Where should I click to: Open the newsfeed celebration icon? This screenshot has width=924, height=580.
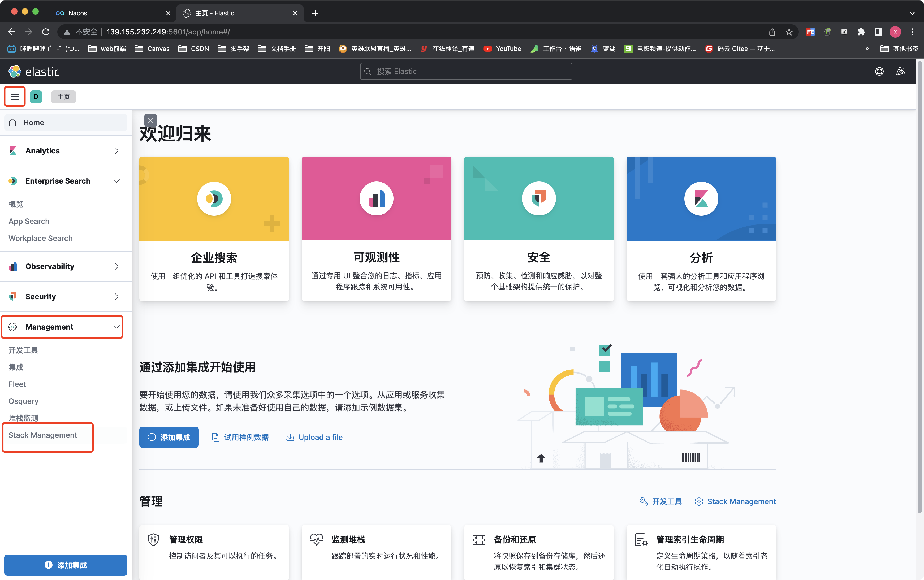tap(900, 71)
